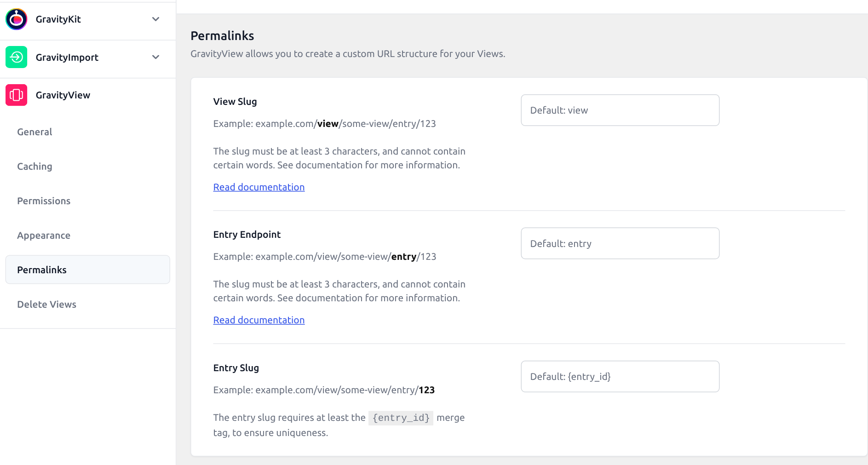Click the GravityImport sidebar label

(x=67, y=57)
